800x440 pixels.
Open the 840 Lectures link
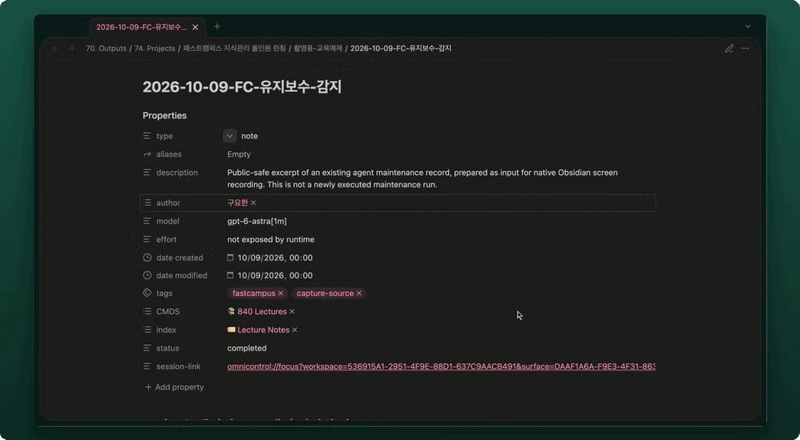[262, 311]
